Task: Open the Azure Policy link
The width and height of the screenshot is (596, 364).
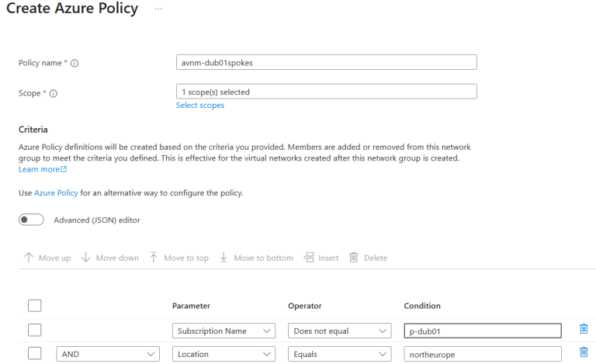Action: [x=56, y=192]
